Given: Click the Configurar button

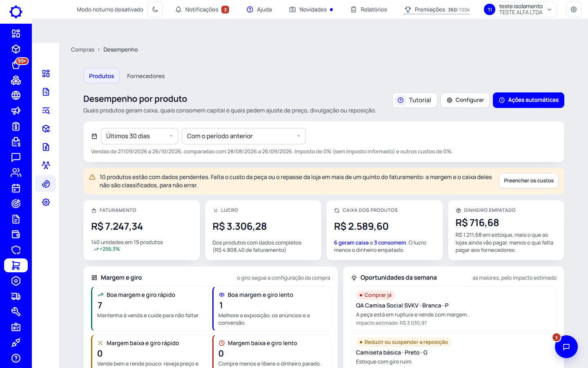Looking at the screenshot, I should (465, 100).
